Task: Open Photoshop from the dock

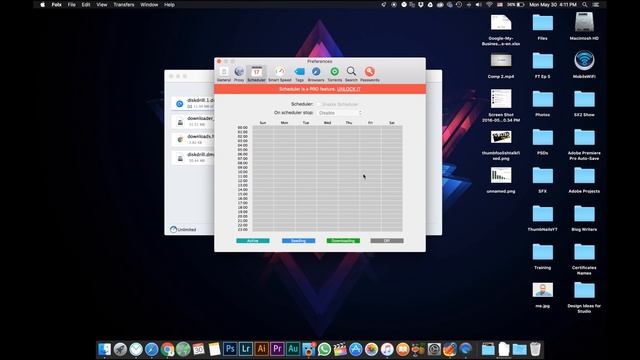Action: tap(230, 349)
